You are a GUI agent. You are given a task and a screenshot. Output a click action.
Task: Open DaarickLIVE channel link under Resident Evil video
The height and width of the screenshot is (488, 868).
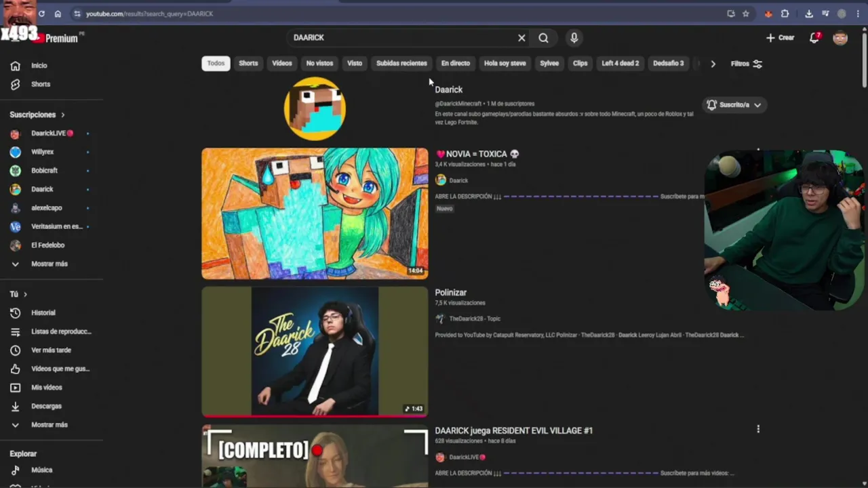(468, 457)
